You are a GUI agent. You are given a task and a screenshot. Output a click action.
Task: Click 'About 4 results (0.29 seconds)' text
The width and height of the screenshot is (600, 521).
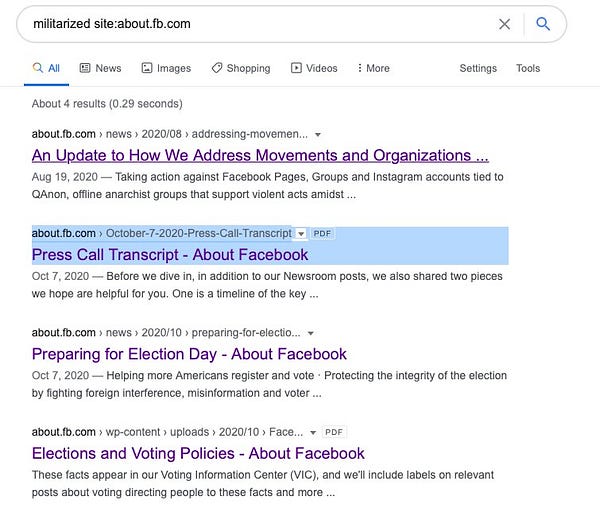(107, 104)
